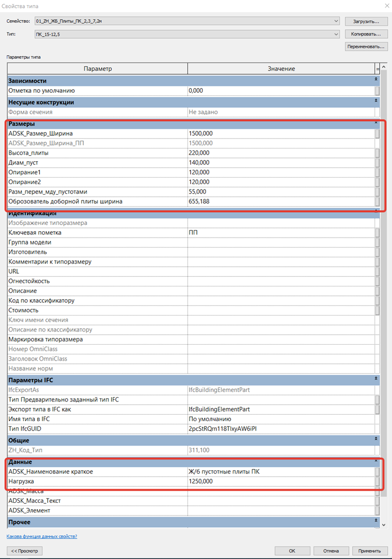This screenshot has width=392, height=559.
Task: Click associate button for Опирание1 row
Action: click(377, 172)
